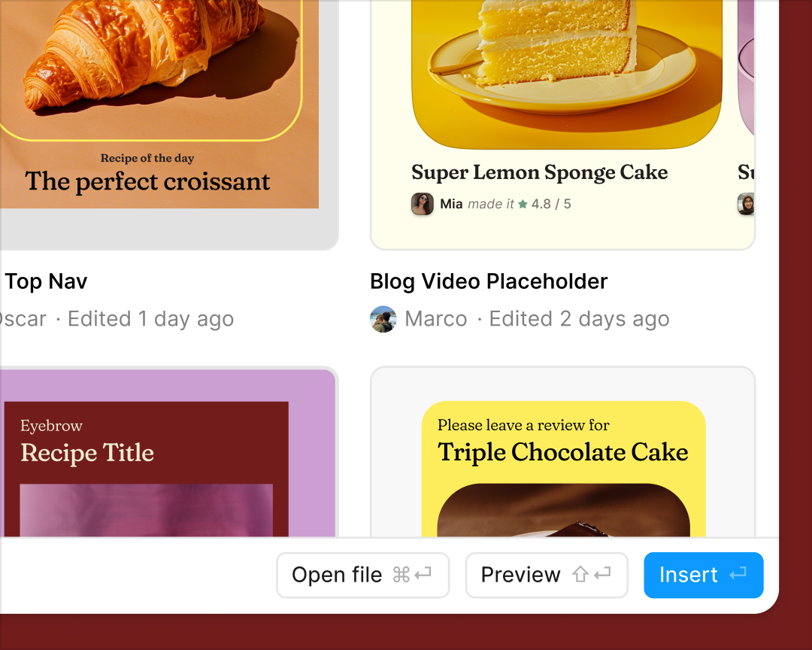Click the avatar icon on the cropped right card
This screenshot has height=650, width=812.
(746, 204)
